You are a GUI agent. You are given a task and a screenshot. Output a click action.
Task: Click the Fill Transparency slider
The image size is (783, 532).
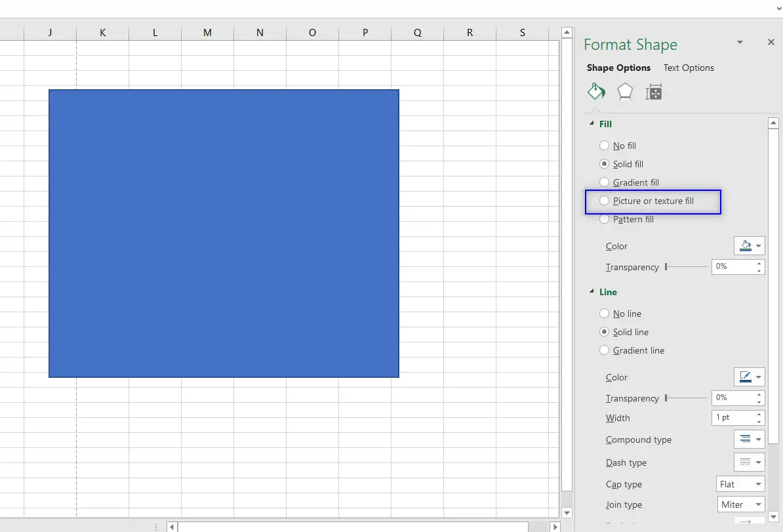(686, 267)
